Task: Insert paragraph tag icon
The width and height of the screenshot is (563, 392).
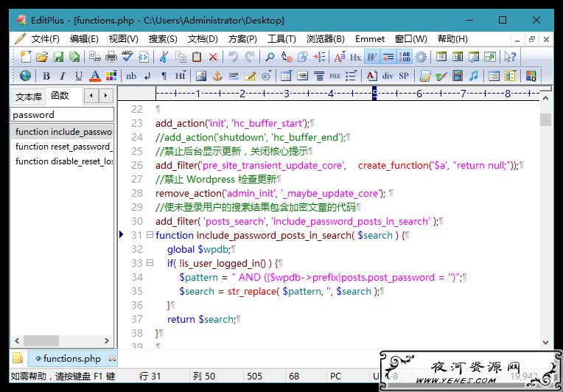Action: (164, 76)
